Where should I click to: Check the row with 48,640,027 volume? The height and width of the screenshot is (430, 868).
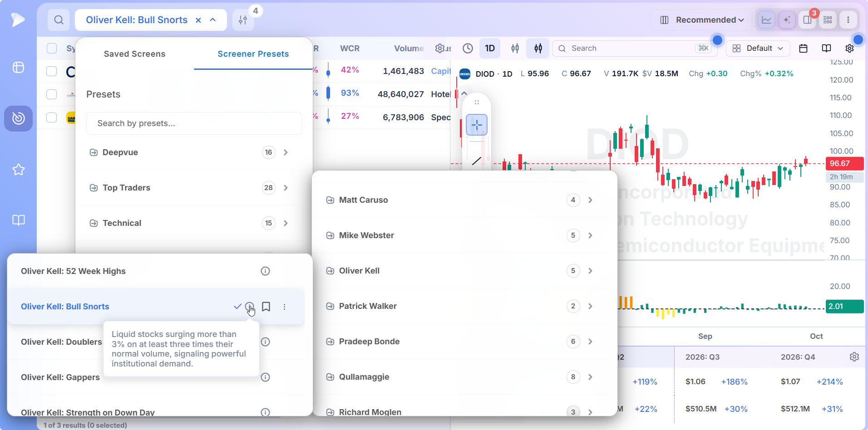pyautogui.click(x=52, y=94)
